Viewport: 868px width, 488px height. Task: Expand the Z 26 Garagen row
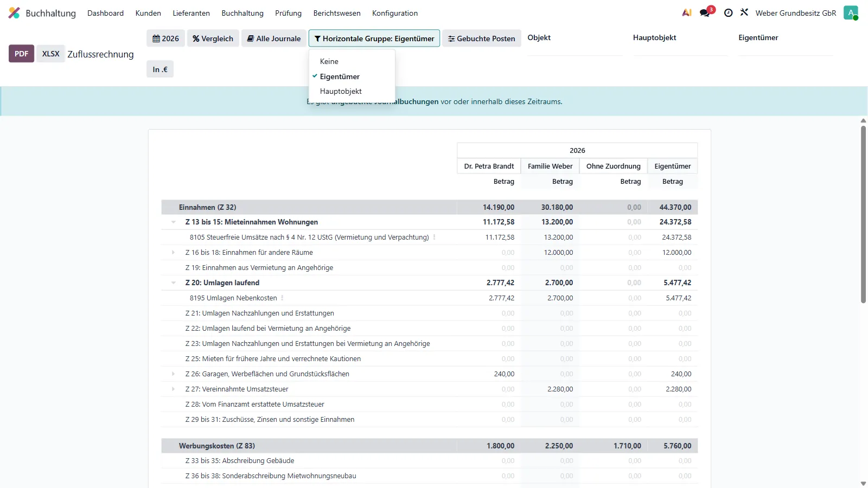pyautogui.click(x=174, y=374)
